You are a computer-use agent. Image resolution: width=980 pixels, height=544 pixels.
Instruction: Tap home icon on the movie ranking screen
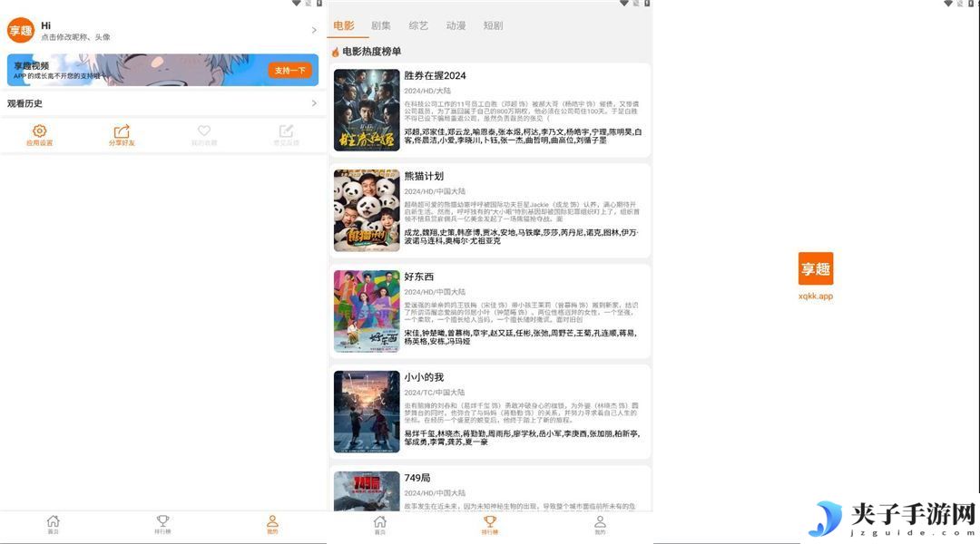380,521
